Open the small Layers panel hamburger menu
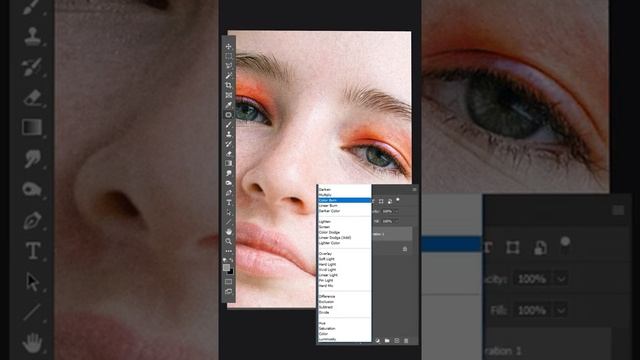Image resolution: width=640 pixels, height=360 pixels. [x=414, y=189]
